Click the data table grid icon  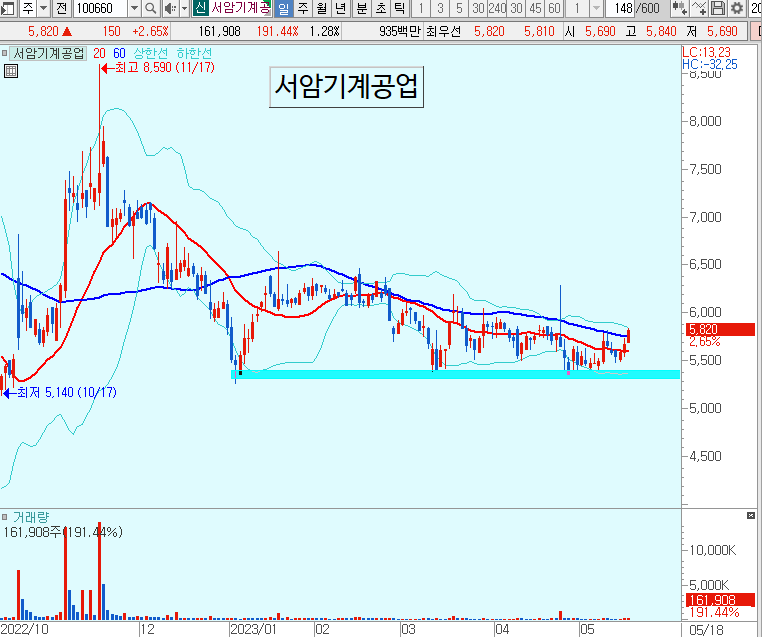tap(11, 71)
